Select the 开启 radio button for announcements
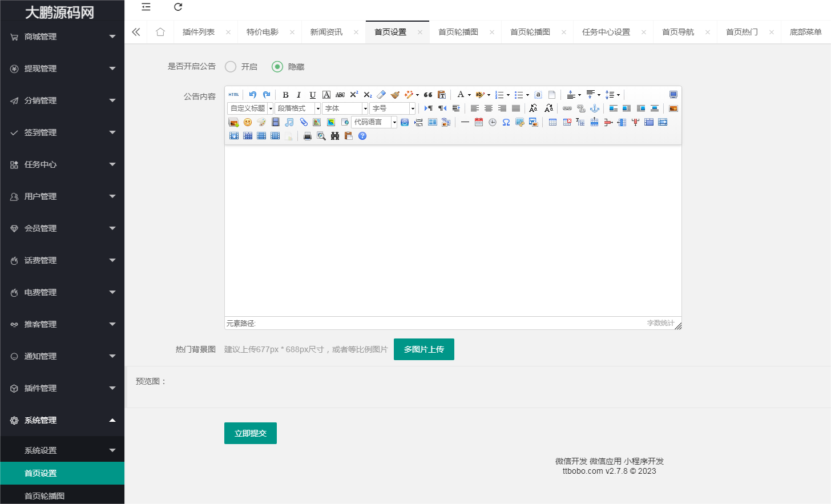The width and height of the screenshot is (831, 504). [230, 66]
